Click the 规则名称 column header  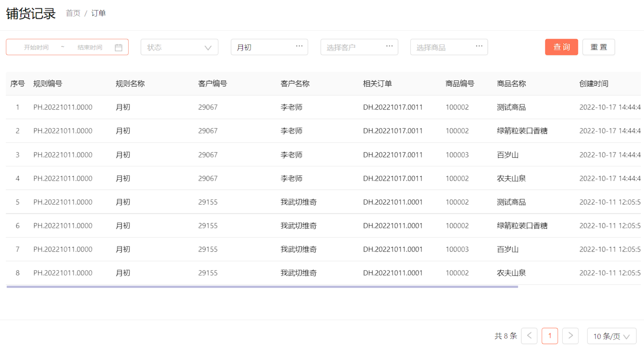coord(130,84)
